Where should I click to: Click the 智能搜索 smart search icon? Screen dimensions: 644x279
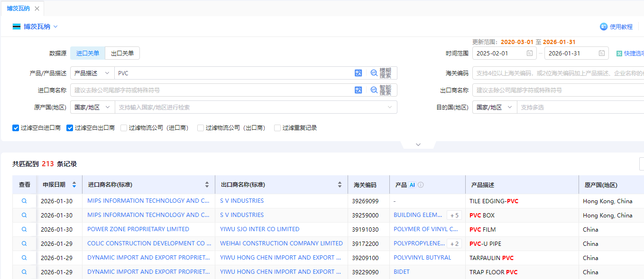374,90
